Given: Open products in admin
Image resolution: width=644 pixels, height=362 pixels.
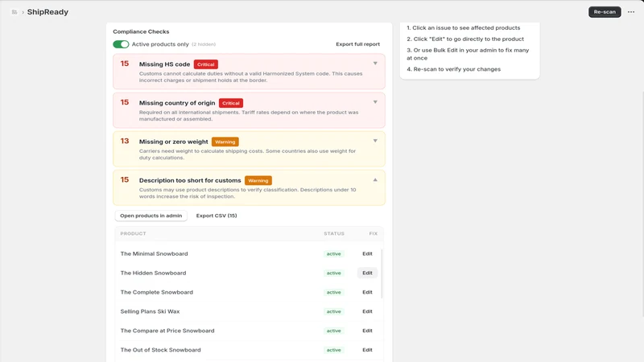Looking at the screenshot, I should [151, 216].
